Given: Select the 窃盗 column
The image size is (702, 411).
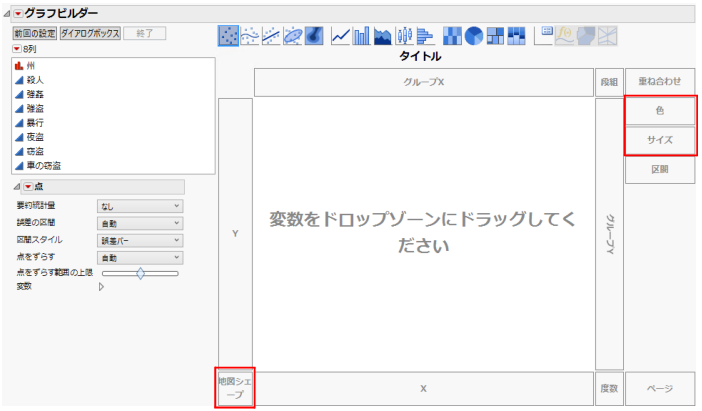Looking at the screenshot, I should point(35,151).
